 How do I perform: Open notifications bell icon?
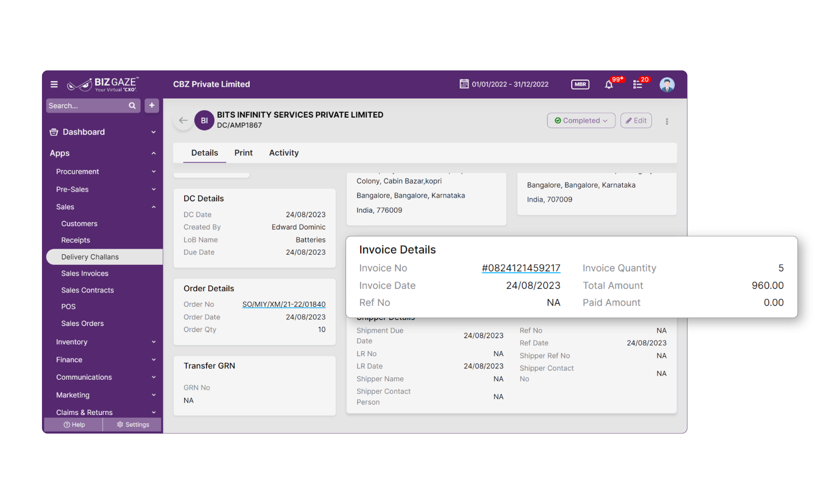609,85
